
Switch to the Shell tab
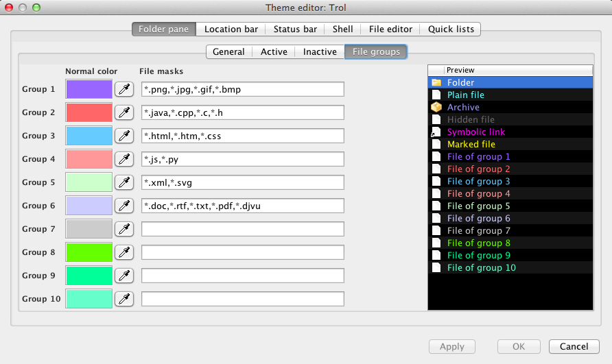pyautogui.click(x=342, y=29)
